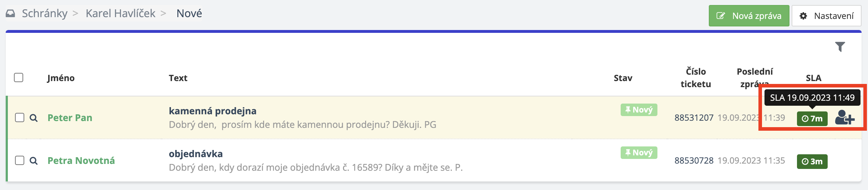Click Nový status badge for Peter Pan
Image resolution: width=868 pixels, height=190 pixels.
639,110
